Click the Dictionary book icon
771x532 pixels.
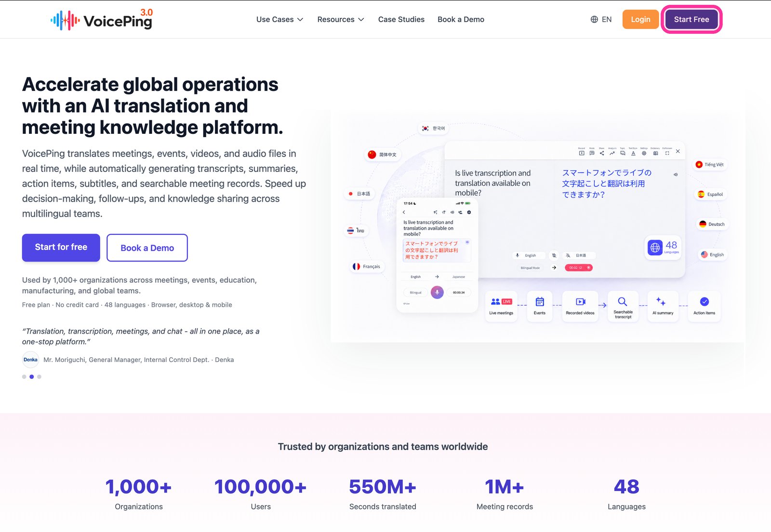pyautogui.click(x=655, y=153)
